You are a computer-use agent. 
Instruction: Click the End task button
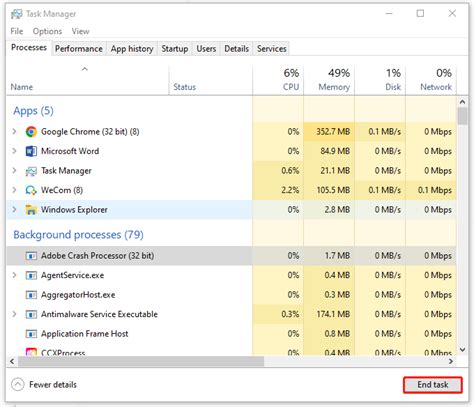433,385
